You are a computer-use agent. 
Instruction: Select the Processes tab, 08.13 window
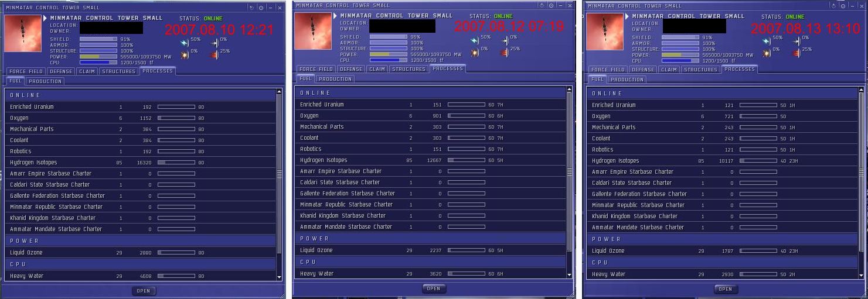point(740,69)
